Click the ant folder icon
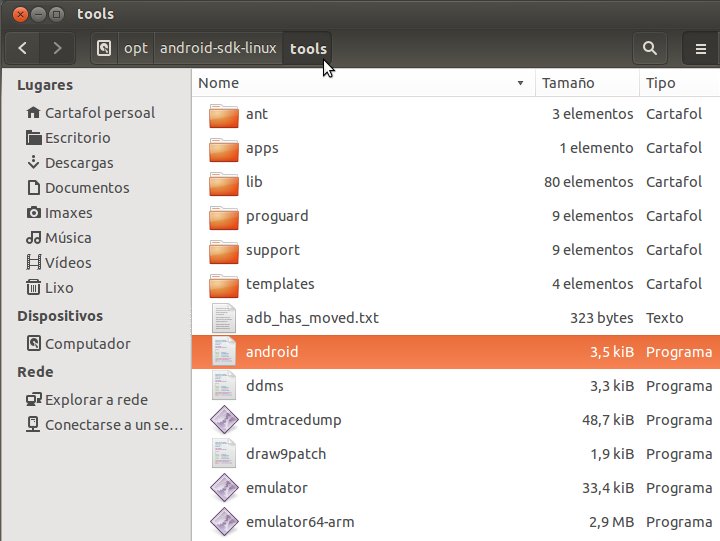 (224, 115)
